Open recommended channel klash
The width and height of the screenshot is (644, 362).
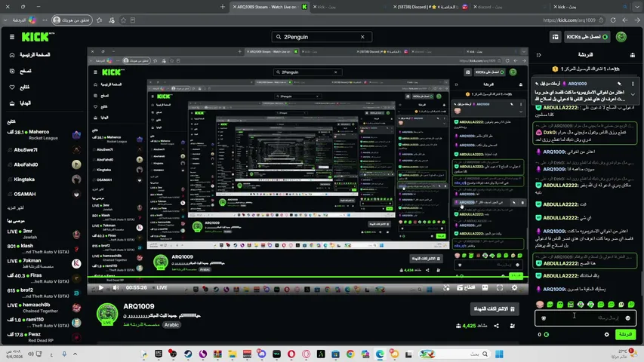click(x=44, y=249)
